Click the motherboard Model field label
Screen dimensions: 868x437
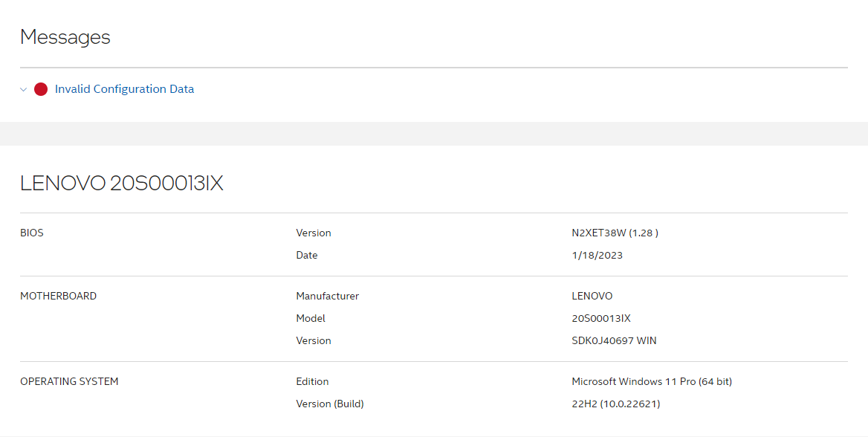tap(311, 318)
